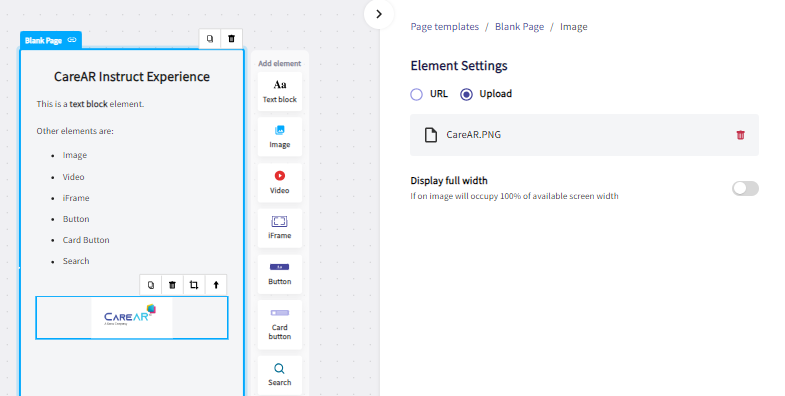
Task: Remove the CareAR.PNG uploaded file
Action: click(740, 135)
